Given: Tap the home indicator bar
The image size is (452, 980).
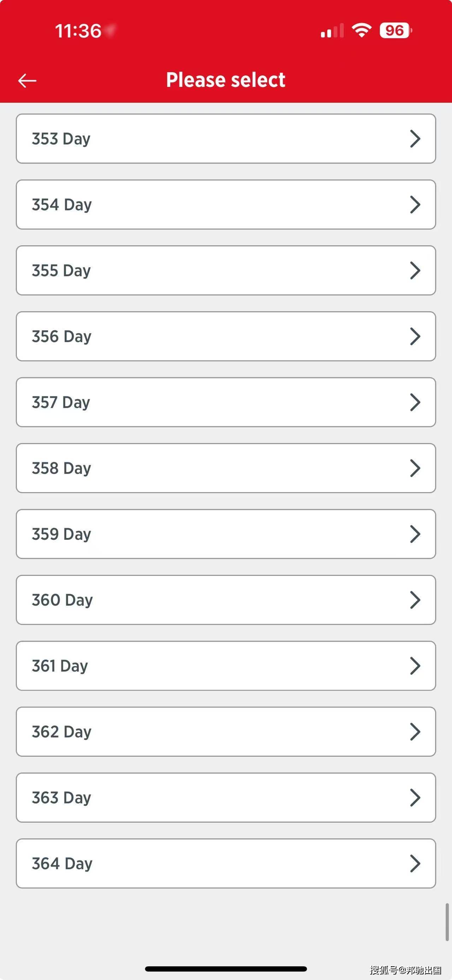Looking at the screenshot, I should pyautogui.click(x=225, y=969).
